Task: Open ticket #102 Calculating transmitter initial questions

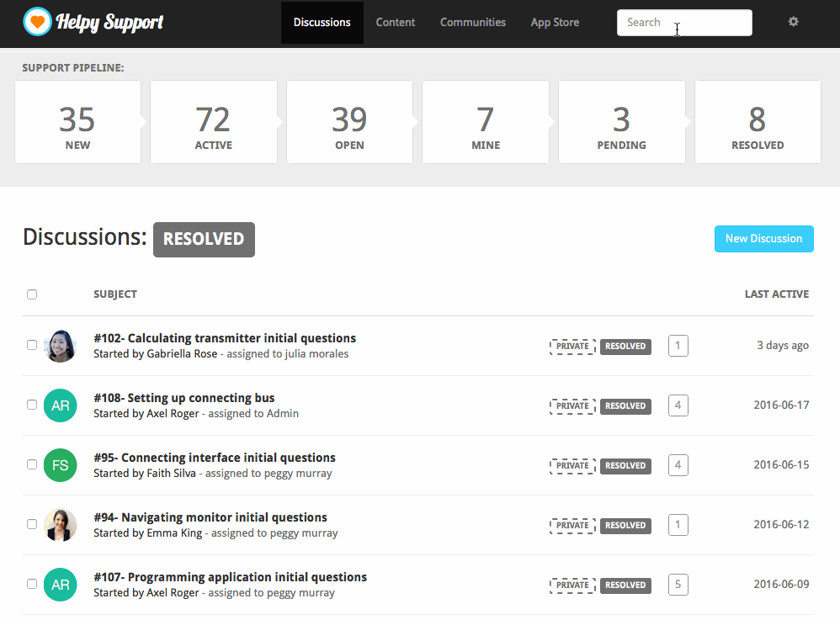Action: coord(225,338)
